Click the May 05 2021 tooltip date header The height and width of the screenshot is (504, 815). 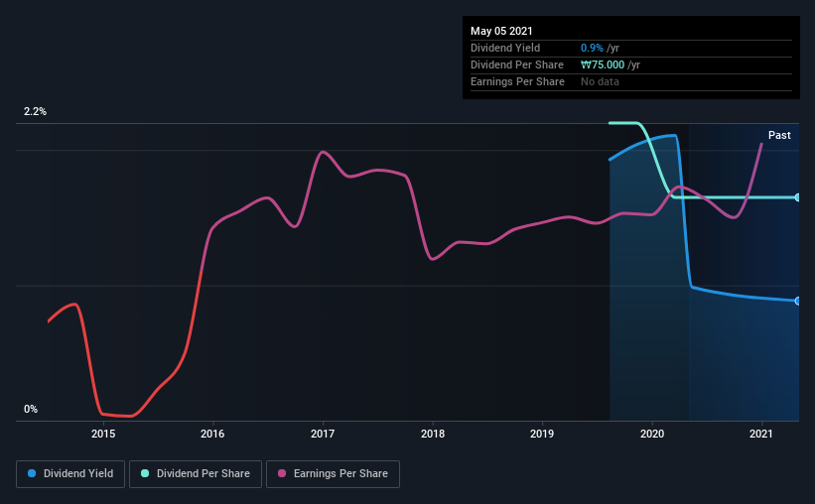click(x=501, y=31)
